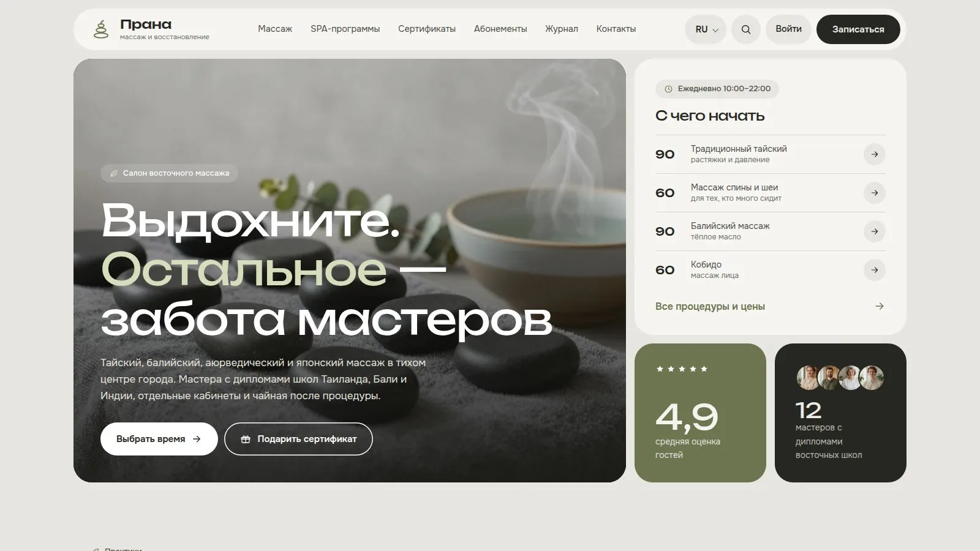
Task: Click the Ежедневно 10:00–22:00 label text
Action: click(724, 89)
